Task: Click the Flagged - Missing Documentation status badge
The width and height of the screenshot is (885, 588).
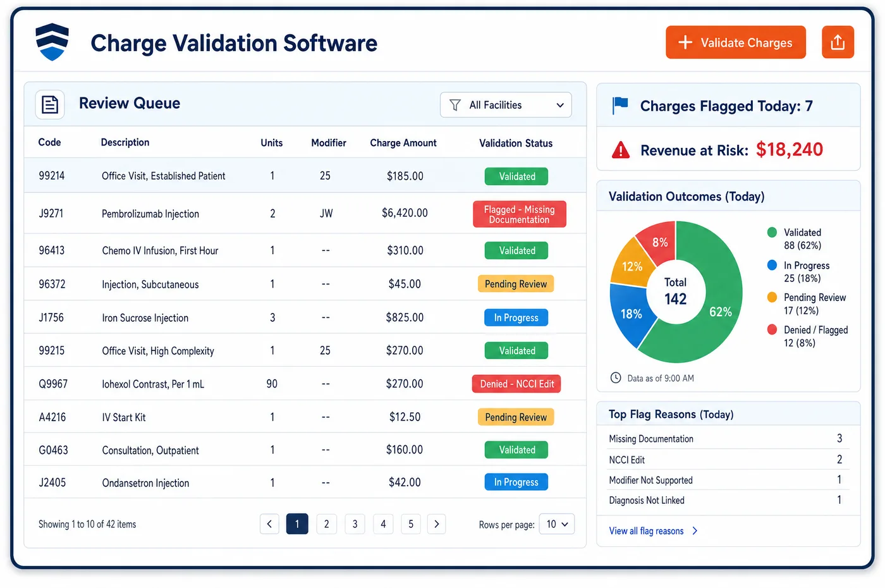Action: [x=520, y=214]
